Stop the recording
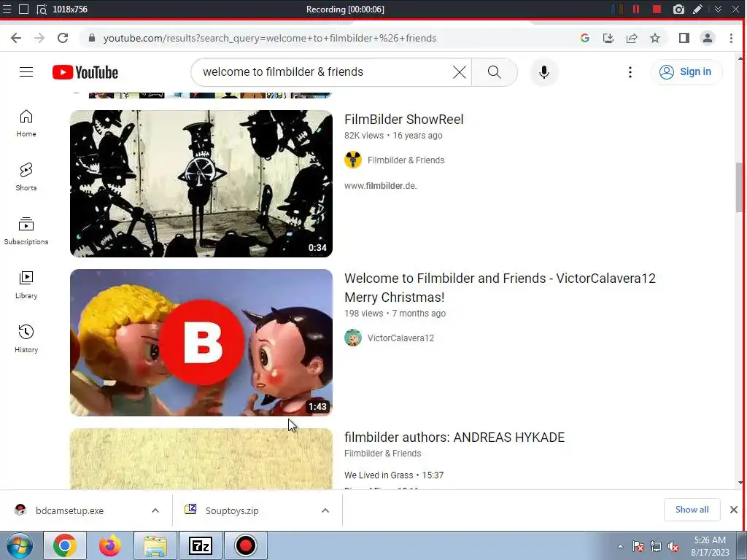Viewport: 747px width, 560px height. coord(657,9)
